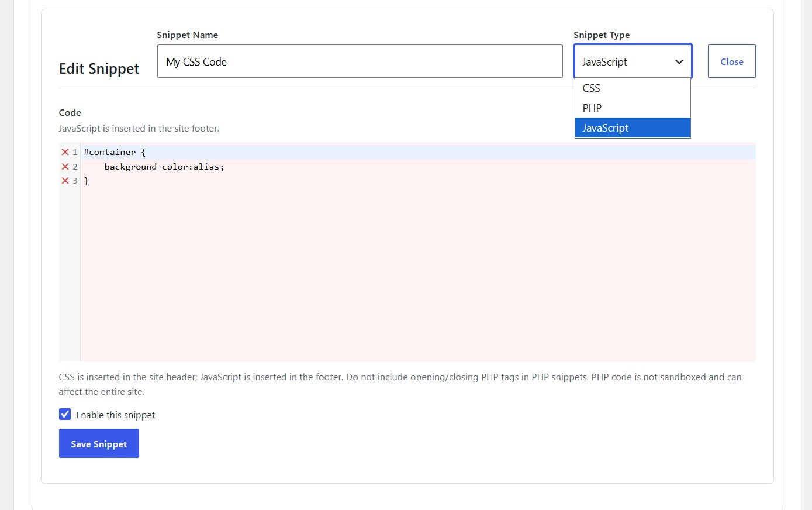Select JavaScript in the snippet type list
This screenshot has width=812, height=510.
tap(633, 127)
